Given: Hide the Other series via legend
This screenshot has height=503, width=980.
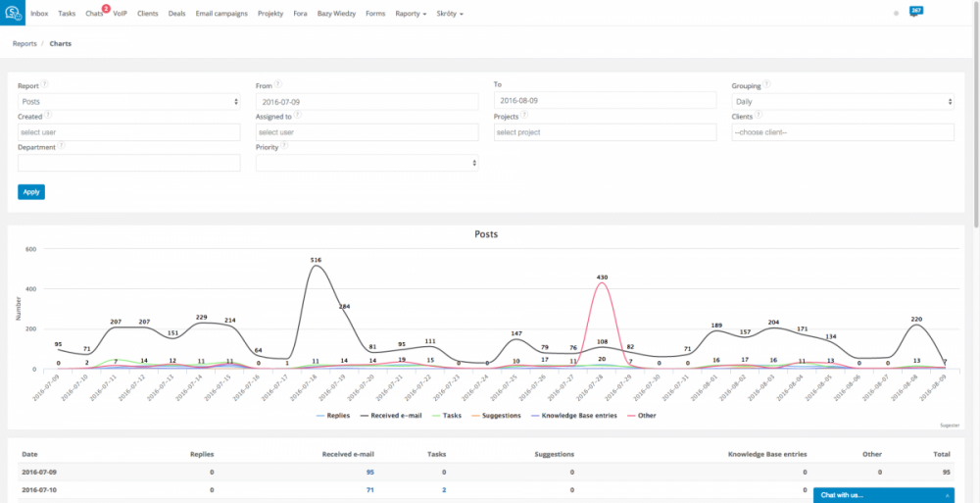Looking at the screenshot, I should coord(642,416).
